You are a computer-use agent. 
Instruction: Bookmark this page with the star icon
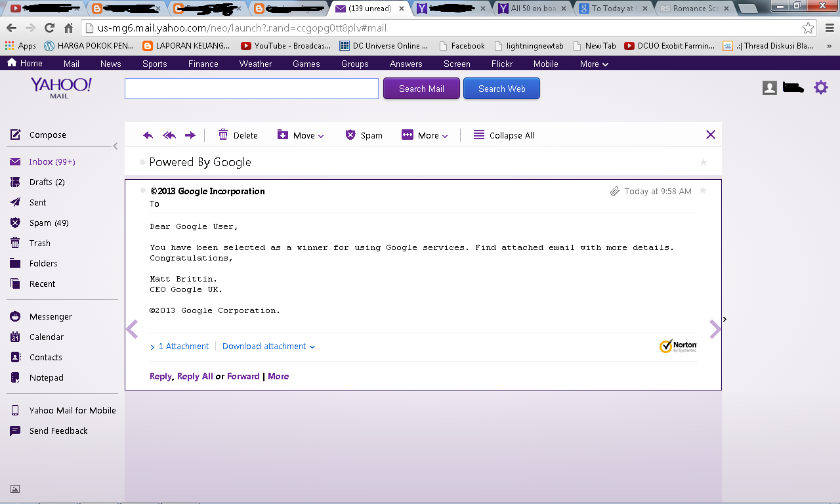tap(808, 28)
